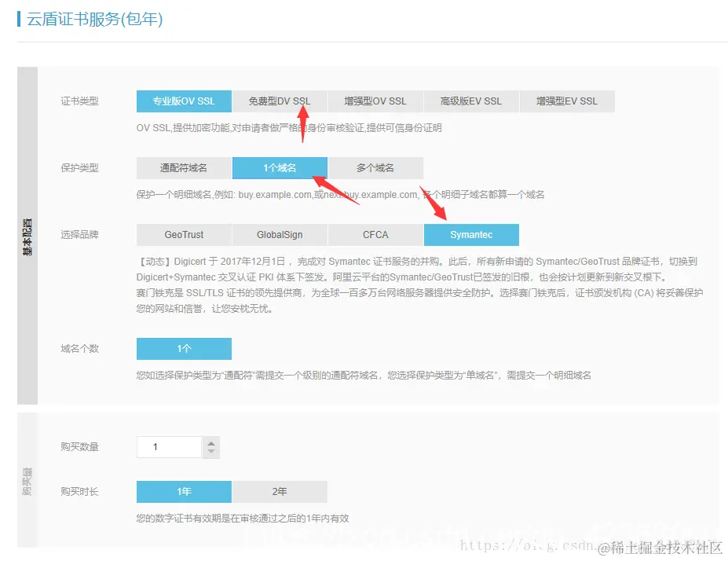Choose the GlobalSign brand
The height and width of the screenshot is (561, 728).
[x=280, y=235]
